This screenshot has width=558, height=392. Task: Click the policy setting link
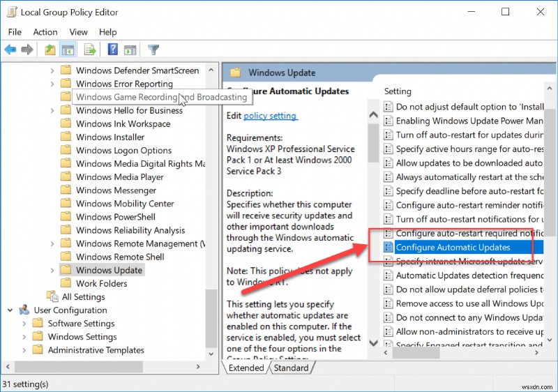(x=270, y=116)
